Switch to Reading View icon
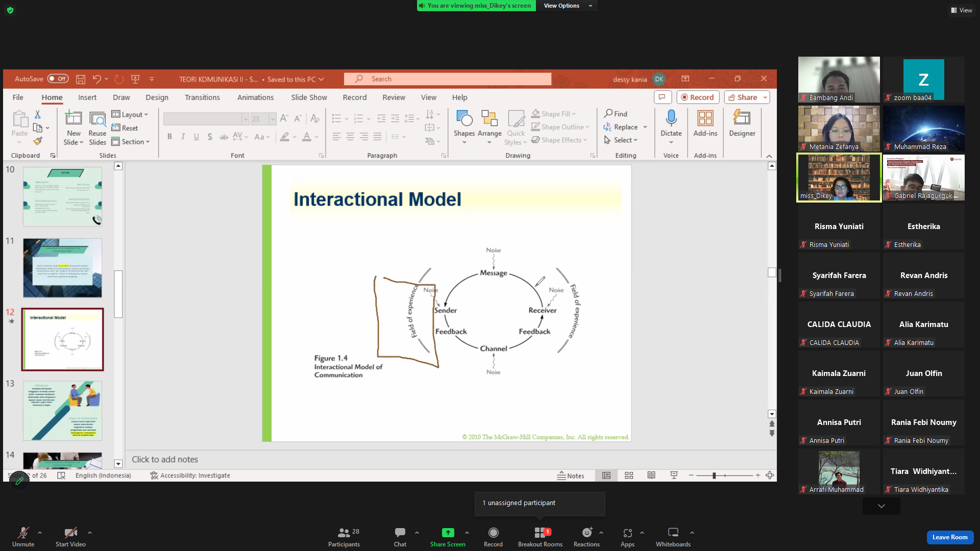The image size is (980, 551). (x=651, y=475)
